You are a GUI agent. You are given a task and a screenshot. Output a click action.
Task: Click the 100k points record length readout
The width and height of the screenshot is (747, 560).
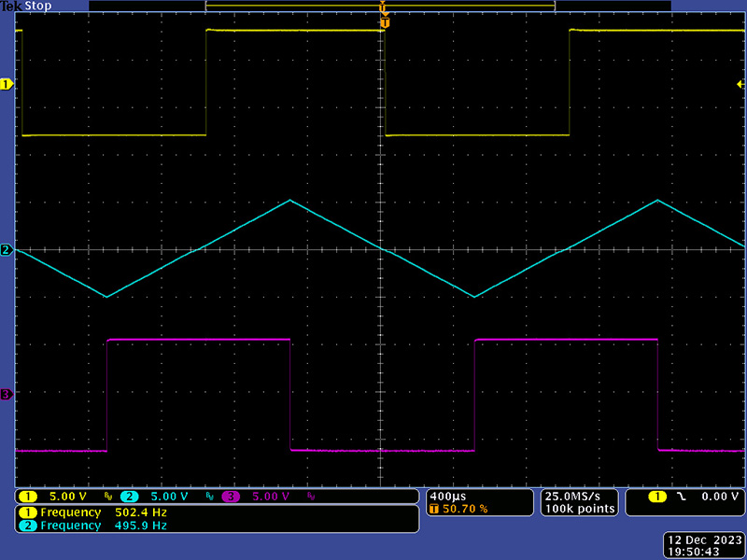tap(578, 509)
